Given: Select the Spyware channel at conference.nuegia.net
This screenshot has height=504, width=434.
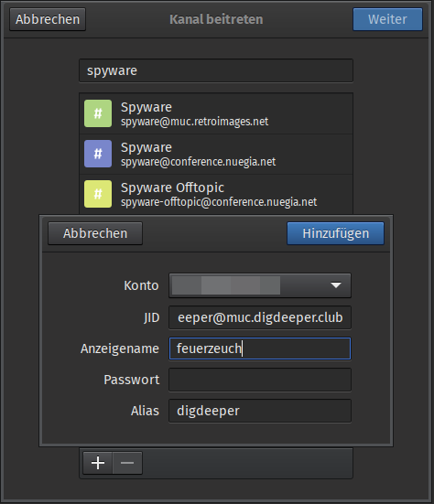Looking at the screenshot, I should pyautogui.click(x=216, y=154).
